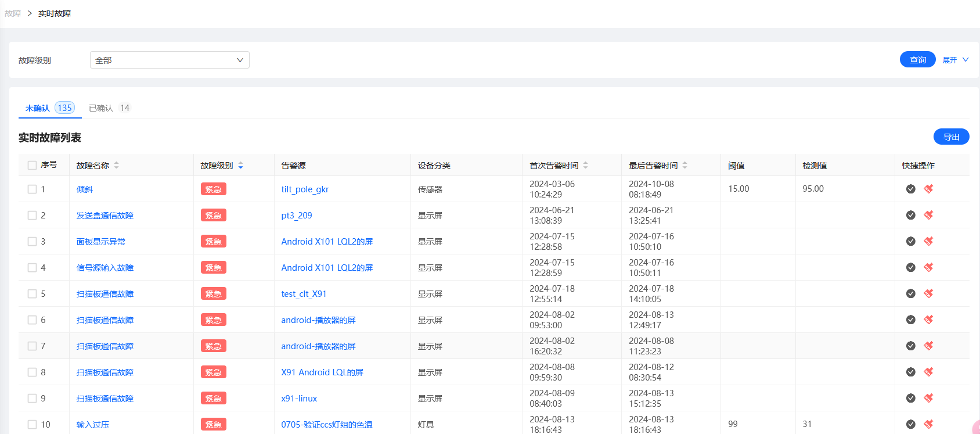Click the 导出 export button

pyautogui.click(x=951, y=137)
